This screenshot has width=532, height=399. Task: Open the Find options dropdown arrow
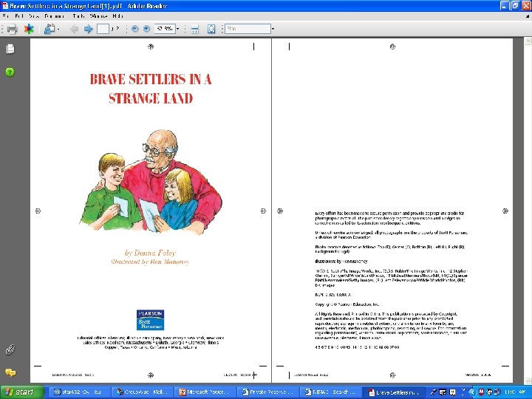tap(273, 29)
